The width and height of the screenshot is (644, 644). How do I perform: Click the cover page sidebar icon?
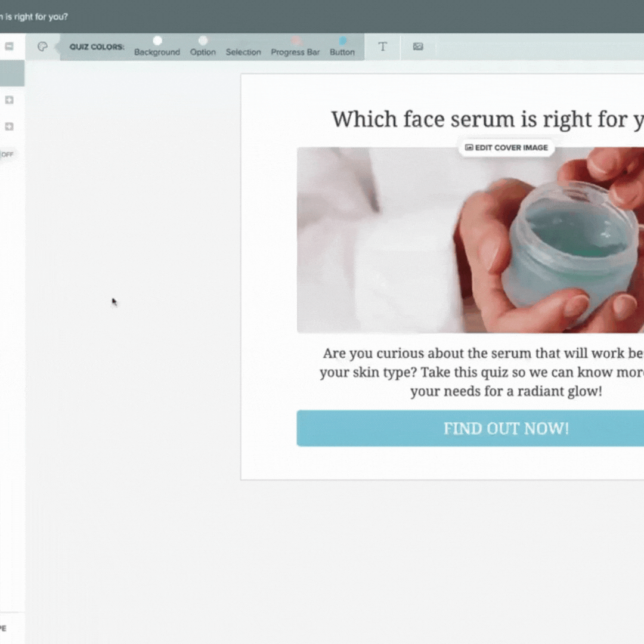[x=9, y=46]
